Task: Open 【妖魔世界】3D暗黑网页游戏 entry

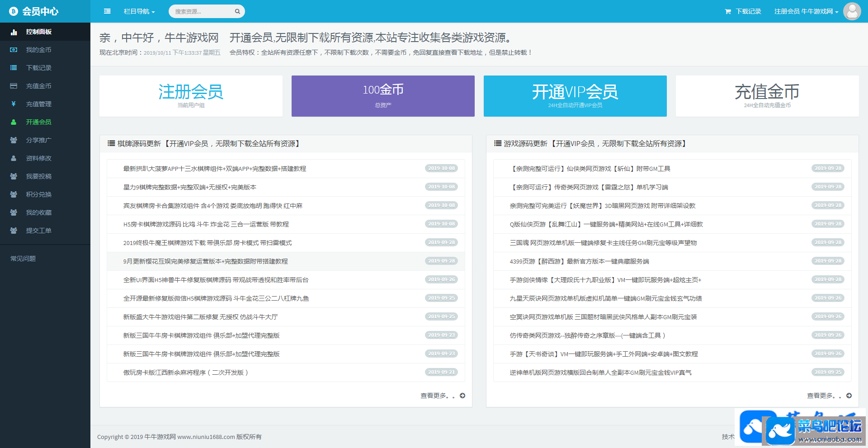Action: 672,206
